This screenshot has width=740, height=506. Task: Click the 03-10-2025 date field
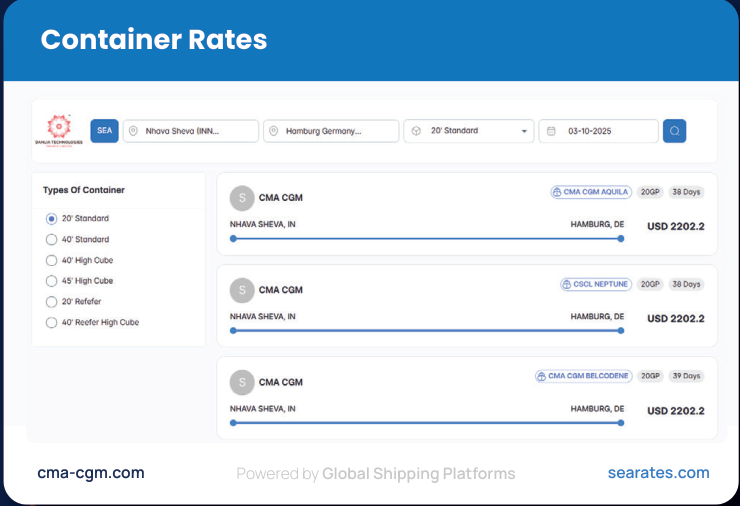click(x=598, y=131)
